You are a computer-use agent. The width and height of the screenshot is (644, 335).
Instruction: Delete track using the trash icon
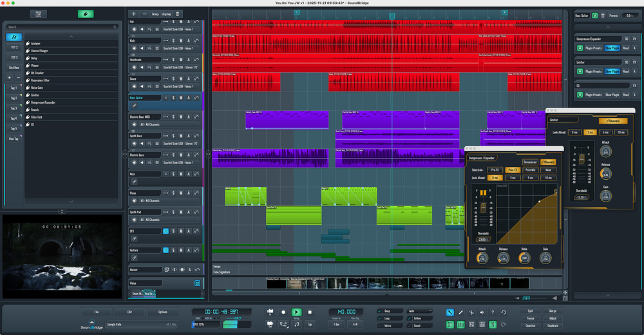click(x=178, y=14)
